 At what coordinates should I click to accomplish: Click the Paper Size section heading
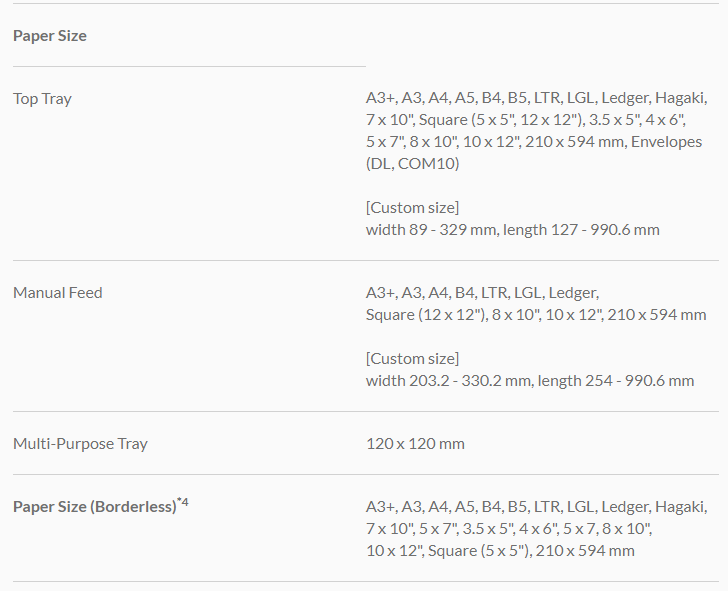[x=50, y=36]
